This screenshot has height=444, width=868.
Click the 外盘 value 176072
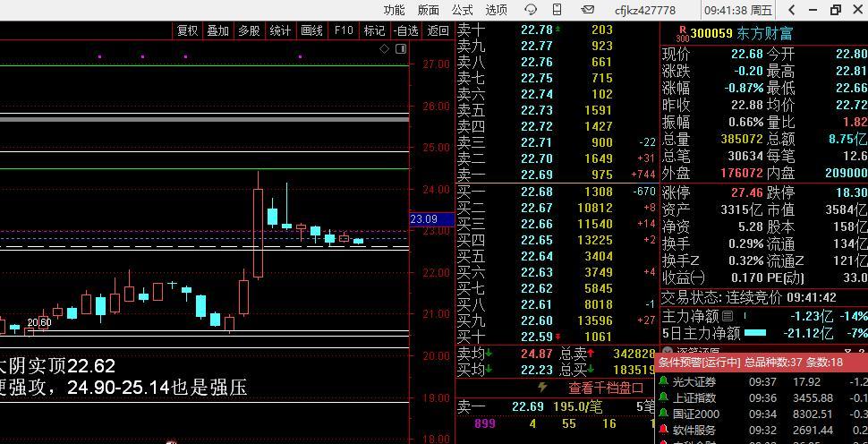[x=742, y=174]
